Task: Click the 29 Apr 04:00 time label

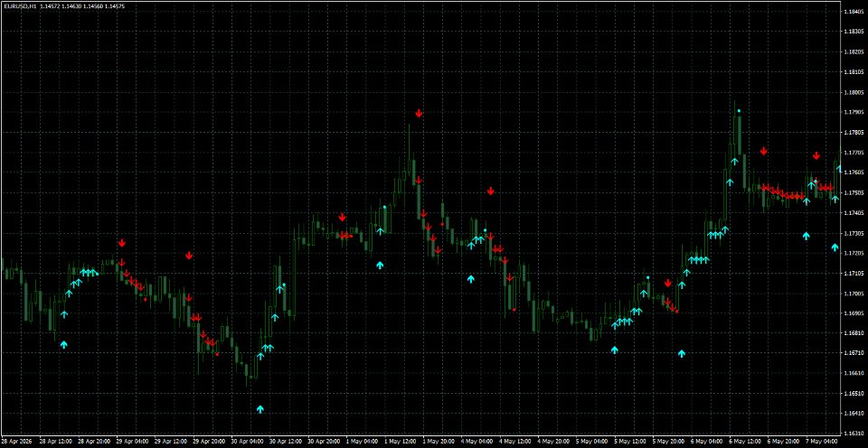Action: pyautogui.click(x=132, y=442)
